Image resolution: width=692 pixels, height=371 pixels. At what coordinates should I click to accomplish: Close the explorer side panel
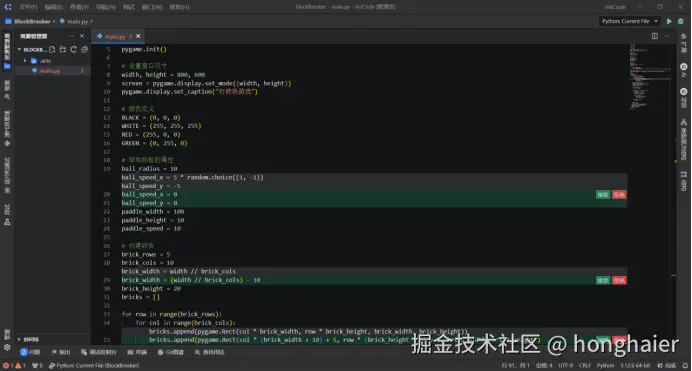tap(82, 36)
